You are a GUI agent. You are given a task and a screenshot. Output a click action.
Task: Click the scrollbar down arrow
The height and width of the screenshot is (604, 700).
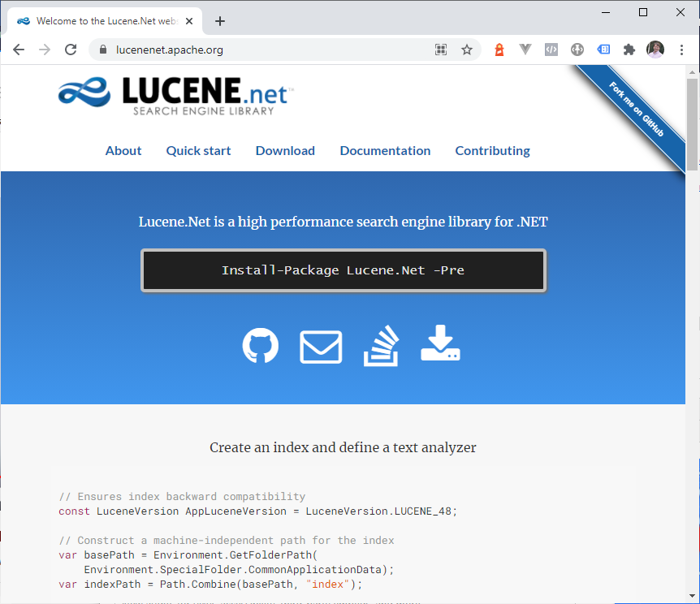pyautogui.click(x=692, y=596)
